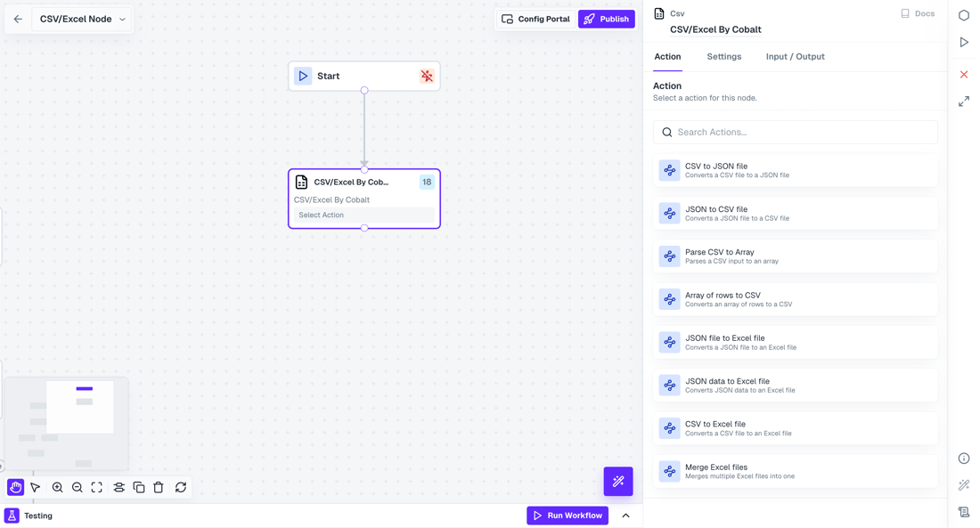
Task: Open the Docs link
Action: tap(918, 13)
